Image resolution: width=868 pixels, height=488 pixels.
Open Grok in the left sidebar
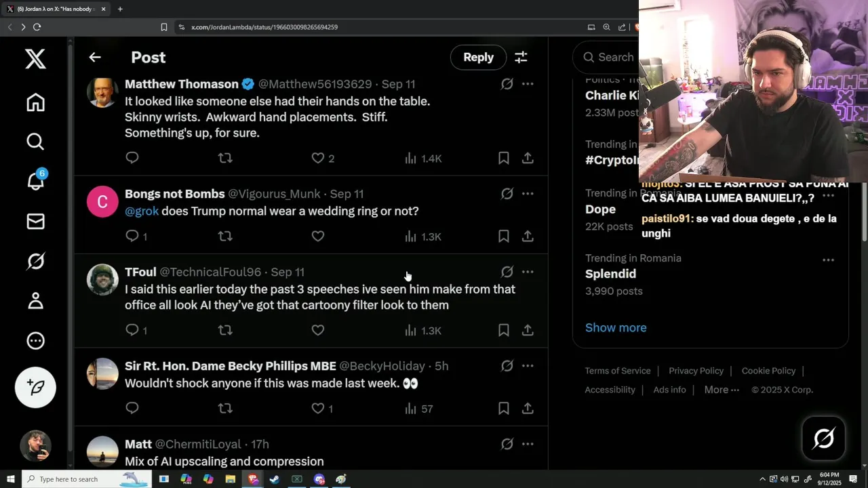(35, 261)
